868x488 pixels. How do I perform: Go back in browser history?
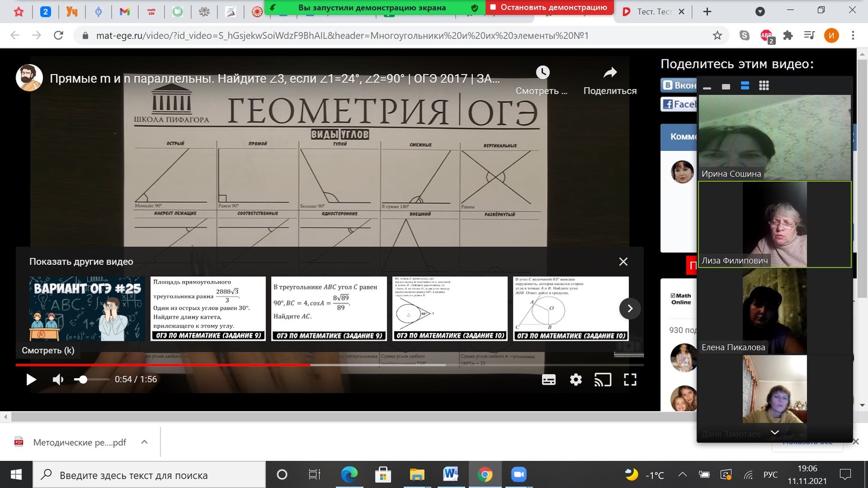coord(15,35)
